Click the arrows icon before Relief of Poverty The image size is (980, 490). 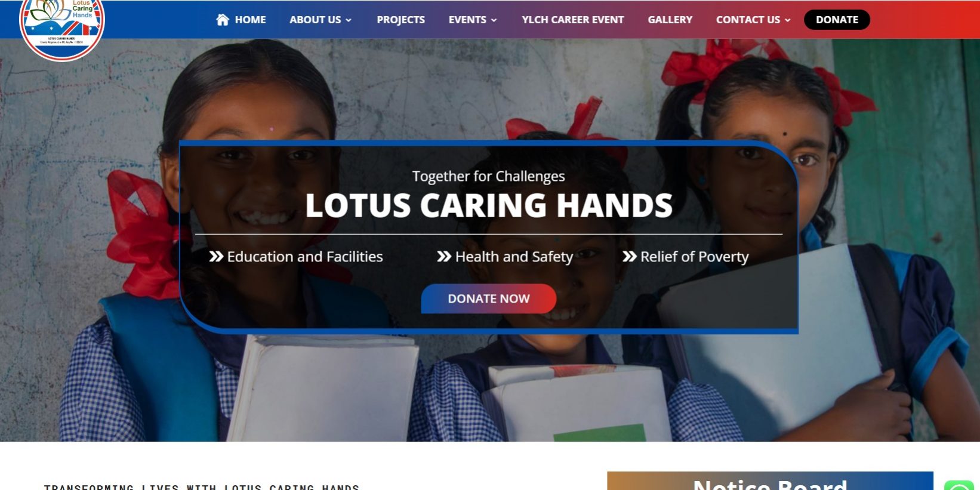click(629, 257)
